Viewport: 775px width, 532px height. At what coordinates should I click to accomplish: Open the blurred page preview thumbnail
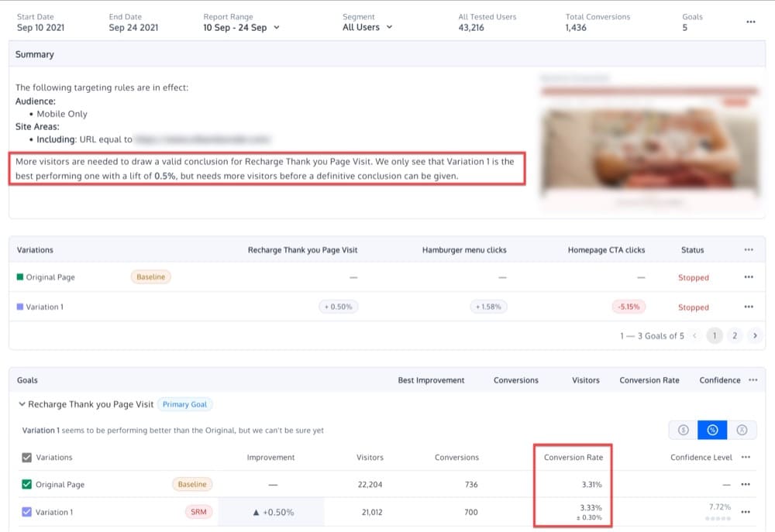pyautogui.click(x=650, y=142)
